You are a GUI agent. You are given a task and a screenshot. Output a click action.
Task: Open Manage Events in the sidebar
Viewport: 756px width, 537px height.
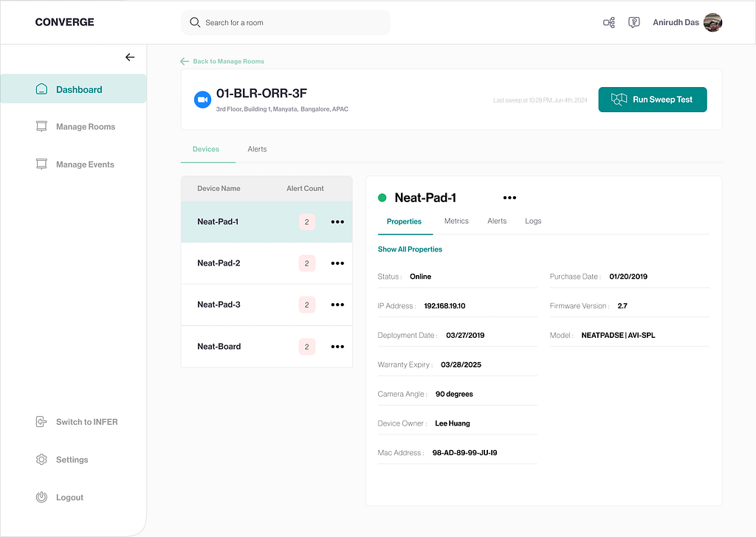85,164
